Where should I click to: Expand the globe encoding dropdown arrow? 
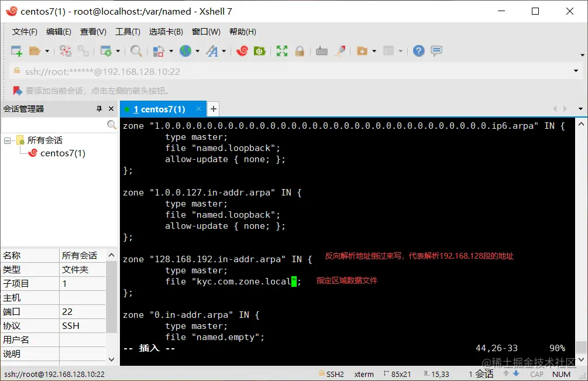coord(197,51)
